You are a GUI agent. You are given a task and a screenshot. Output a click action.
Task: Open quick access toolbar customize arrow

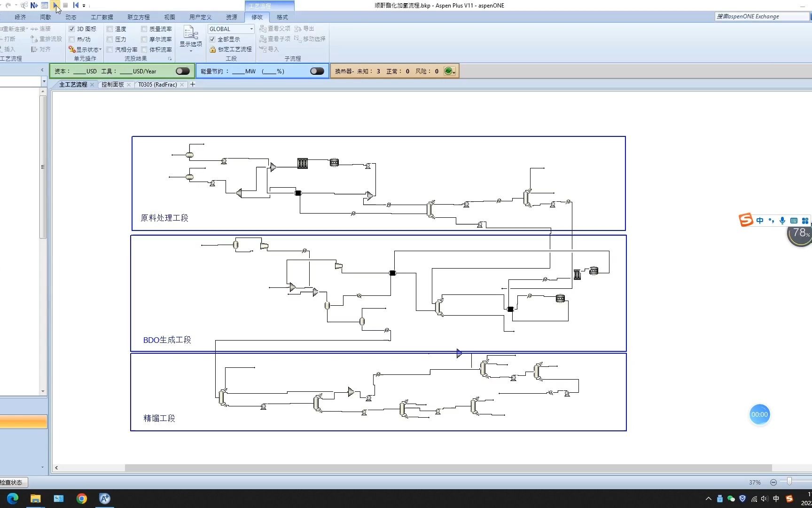click(84, 6)
